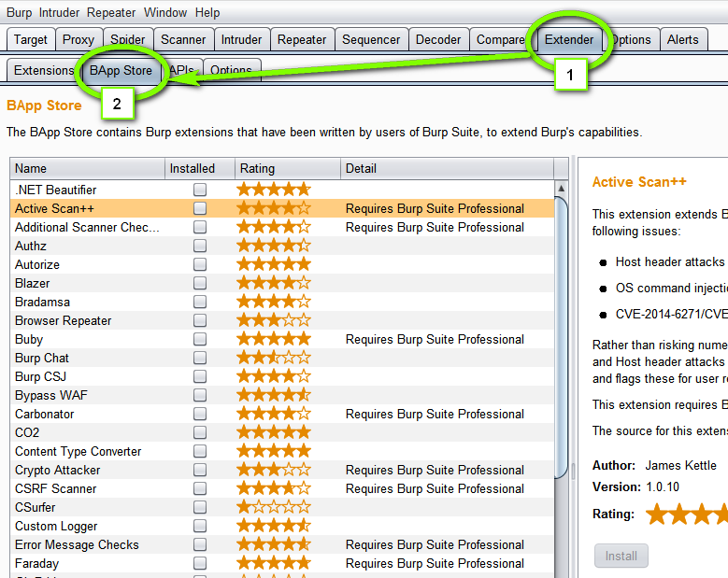The width and height of the screenshot is (728, 578).
Task: Select the Custom Logger extension
Action: [x=282, y=526]
